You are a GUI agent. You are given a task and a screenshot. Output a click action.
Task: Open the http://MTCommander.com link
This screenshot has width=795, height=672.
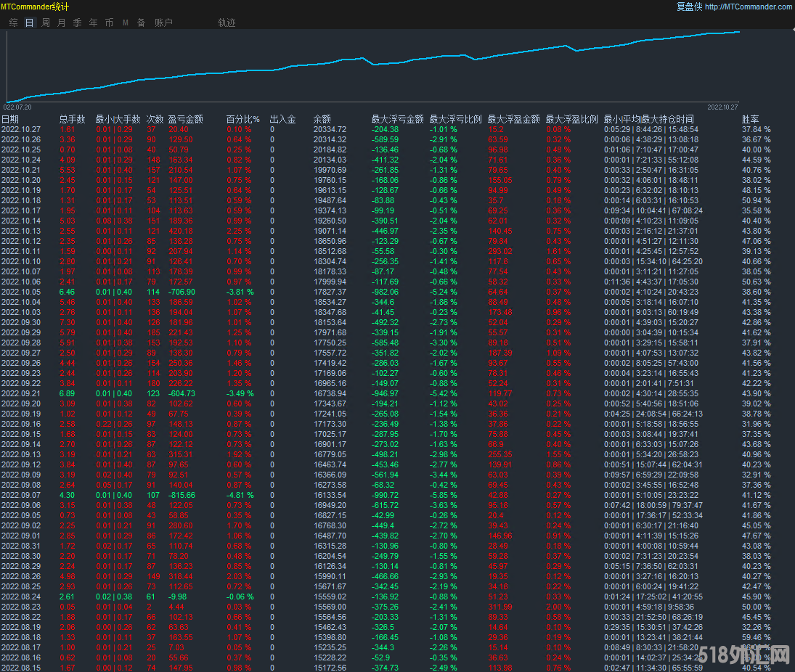(748, 7)
